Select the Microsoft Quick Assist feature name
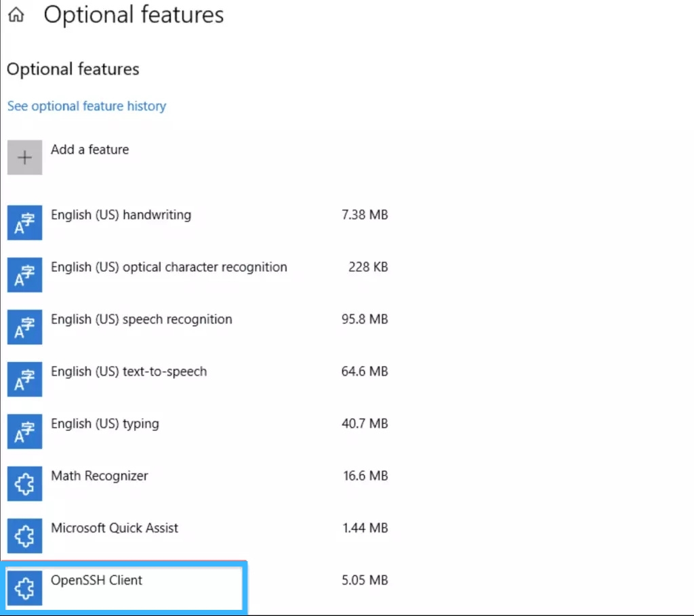The height and width of the screenshot is (616, 694). pos(115,529)
